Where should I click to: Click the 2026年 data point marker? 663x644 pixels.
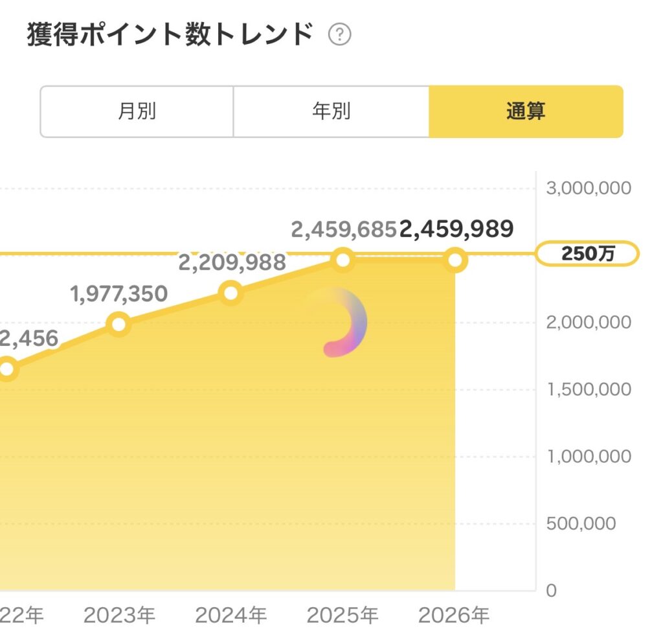(455, 260)
